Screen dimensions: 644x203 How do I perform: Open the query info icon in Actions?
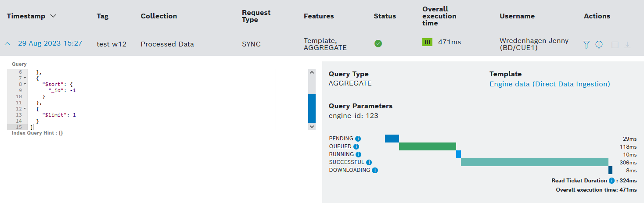pos(599,44)
